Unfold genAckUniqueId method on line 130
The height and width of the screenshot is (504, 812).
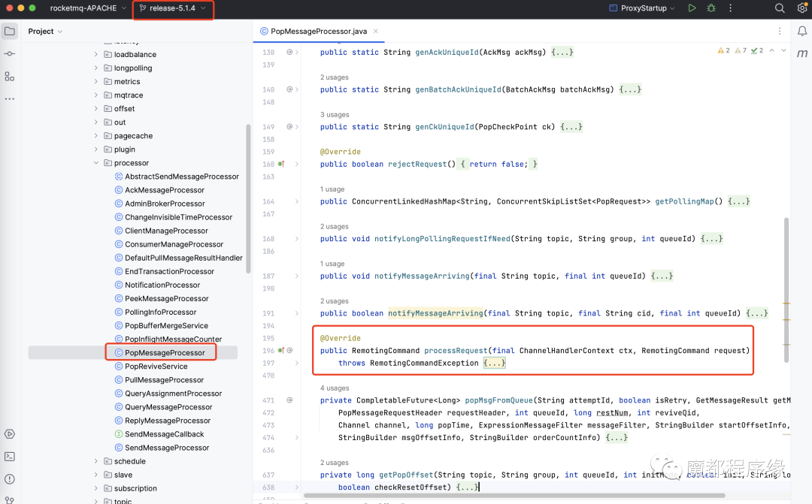[x=297, y=53]
